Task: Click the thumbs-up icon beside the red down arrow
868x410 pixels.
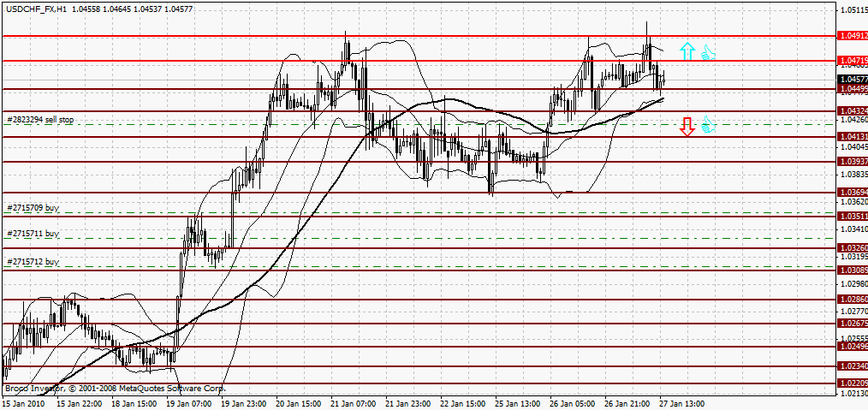Action: [x=708, y=125]
